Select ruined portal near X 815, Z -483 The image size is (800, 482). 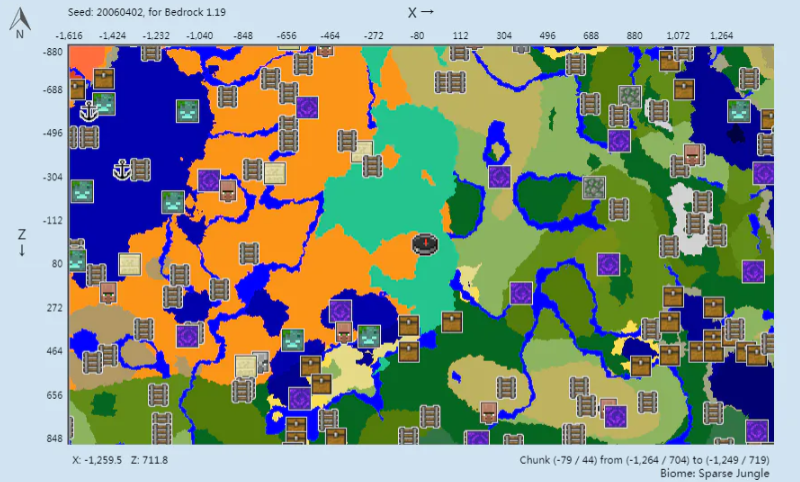[x=619, y=141]
